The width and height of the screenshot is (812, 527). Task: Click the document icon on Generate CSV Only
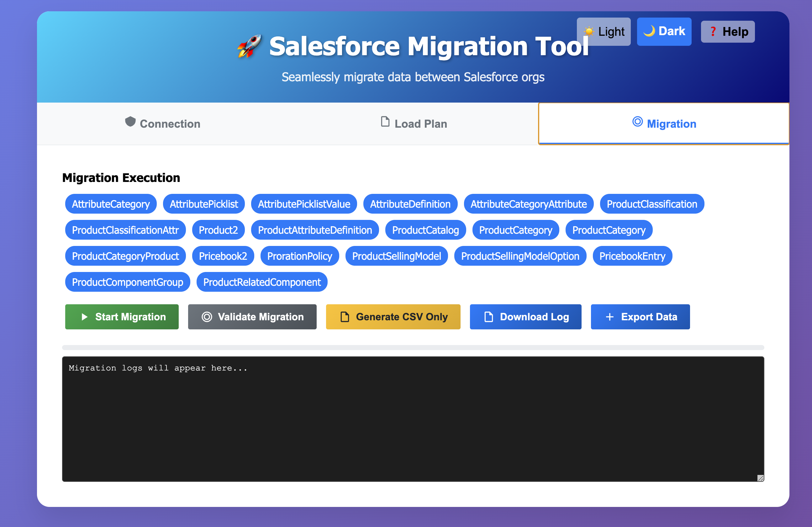(345, 317)
